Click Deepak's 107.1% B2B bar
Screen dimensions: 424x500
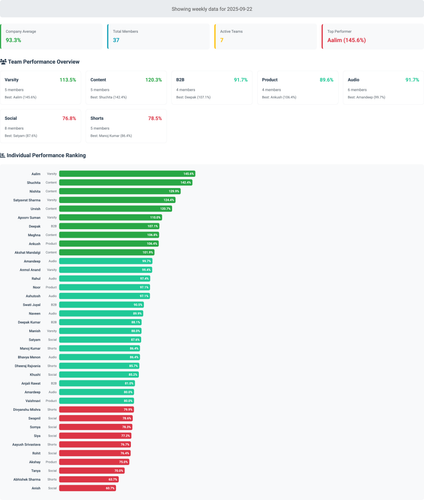109,226
